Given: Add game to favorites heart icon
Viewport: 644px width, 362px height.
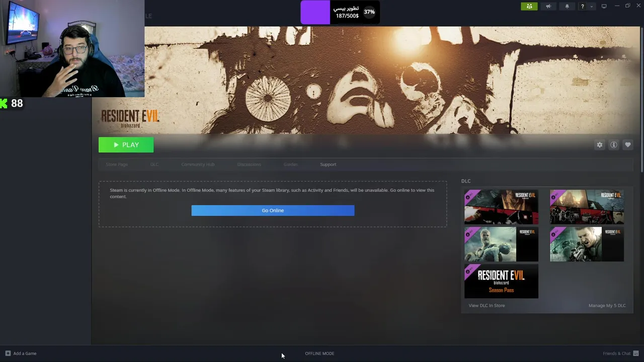Looking at the screenshot, I should (627, 145).
